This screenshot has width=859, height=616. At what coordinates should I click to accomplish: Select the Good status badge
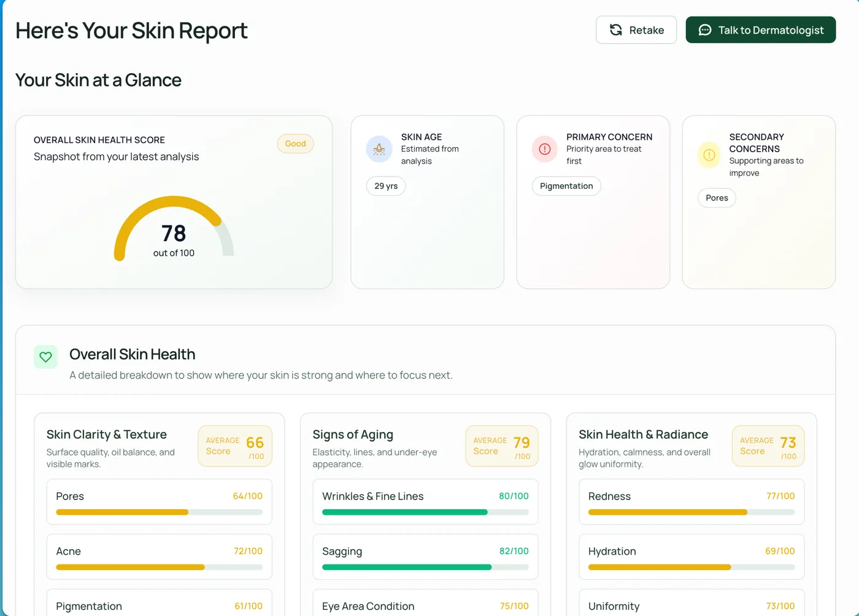[x=295, y=144]
